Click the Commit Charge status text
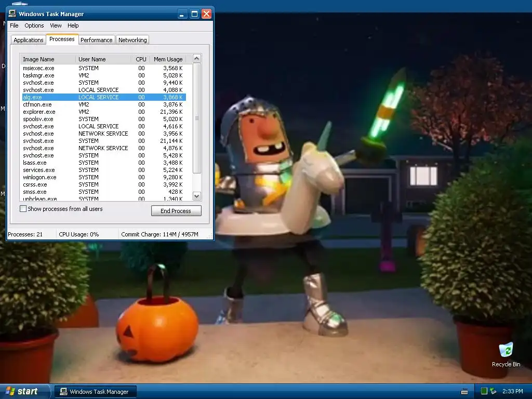 click(x=160, y=234)
